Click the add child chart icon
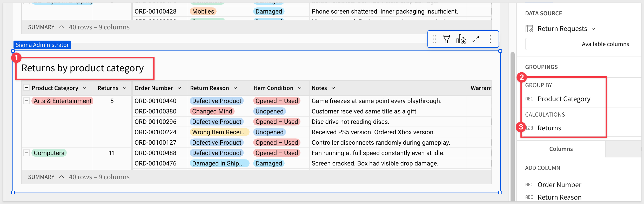 461,39
